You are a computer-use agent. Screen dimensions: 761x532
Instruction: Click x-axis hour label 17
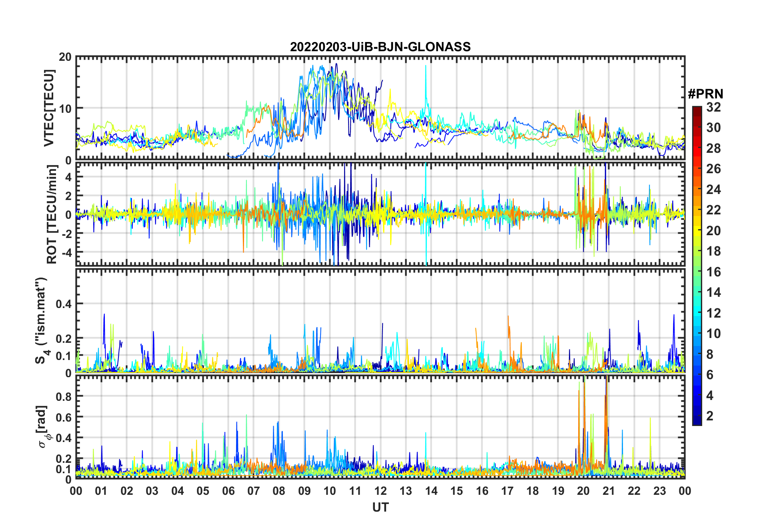pyautogui.click(x=507, y=491)
